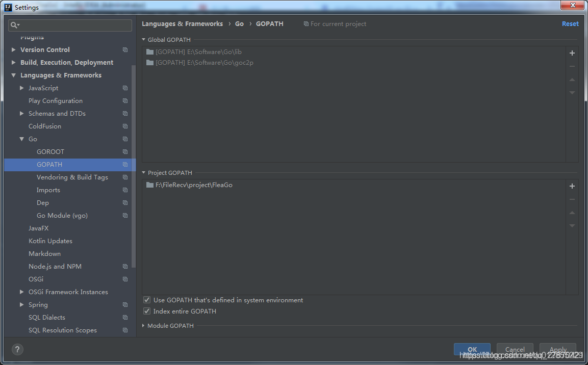This screenshot has height=365, width=588.
Task: Click project-level icon beside Version Control
Action: [x=125, y=50]
